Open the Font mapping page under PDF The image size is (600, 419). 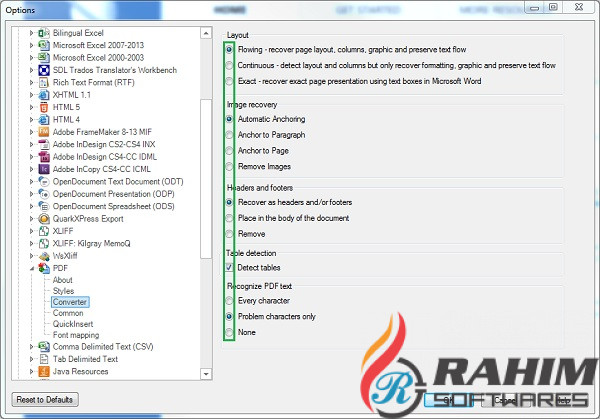[x=76, y=335]
